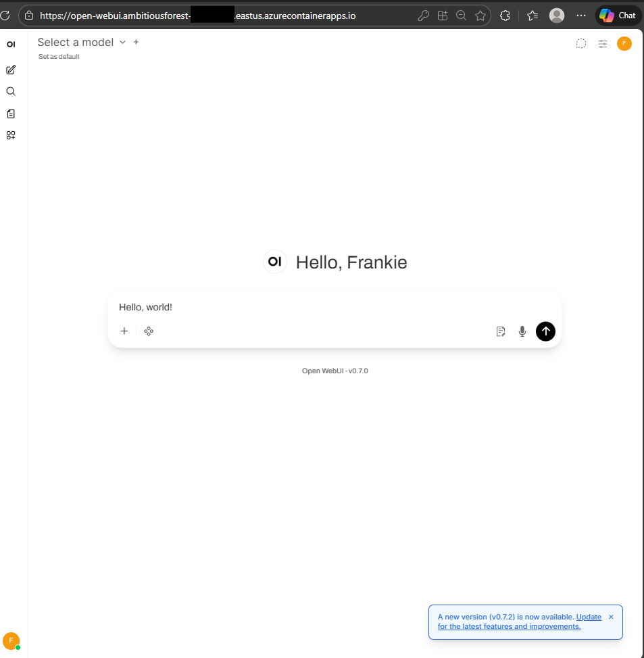Open the integrations icon beside the plus
This screenshot has height=658, width=644.
(x=149, y=331)
